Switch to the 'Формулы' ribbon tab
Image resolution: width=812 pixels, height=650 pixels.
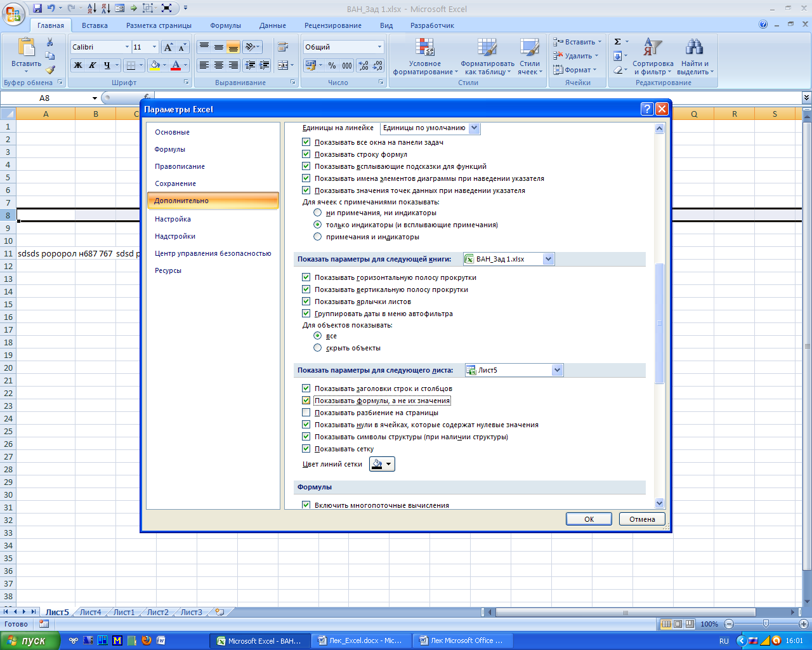(x=226, y=25)
